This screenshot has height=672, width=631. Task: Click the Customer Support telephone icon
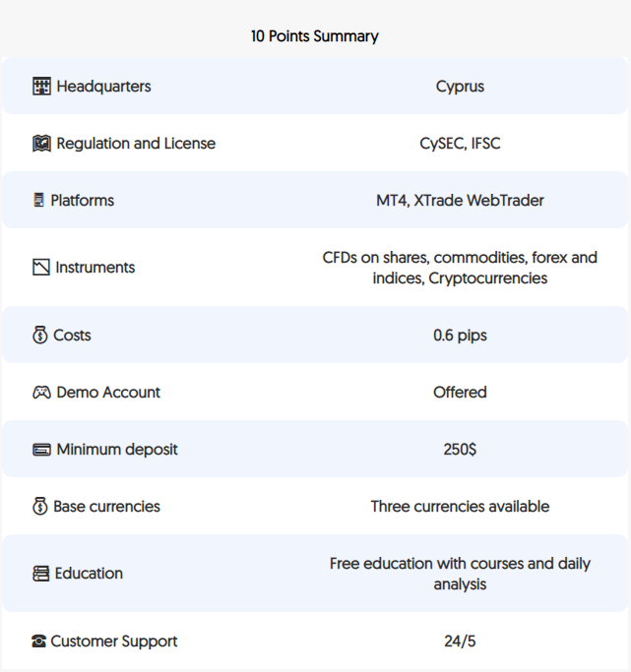38,641
